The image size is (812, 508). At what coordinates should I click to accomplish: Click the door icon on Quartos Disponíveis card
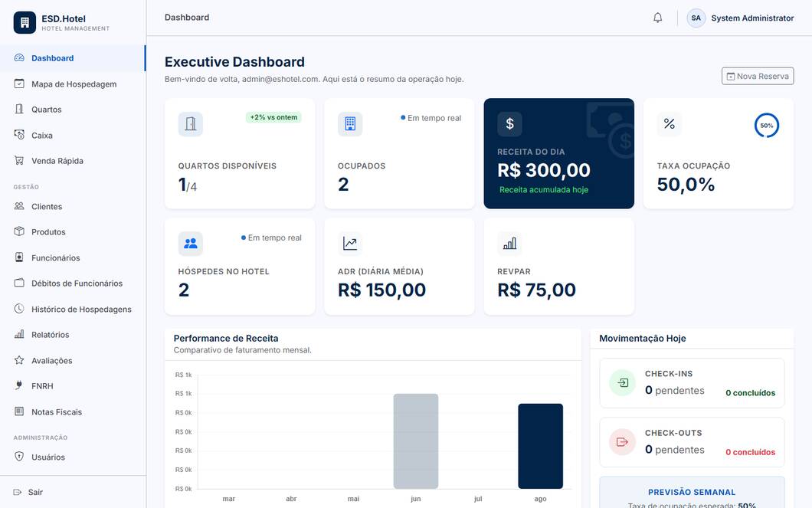[191, 124]
